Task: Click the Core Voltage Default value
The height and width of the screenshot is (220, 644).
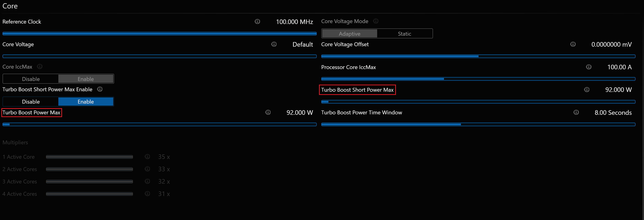Action: click(x=303, y=44)
